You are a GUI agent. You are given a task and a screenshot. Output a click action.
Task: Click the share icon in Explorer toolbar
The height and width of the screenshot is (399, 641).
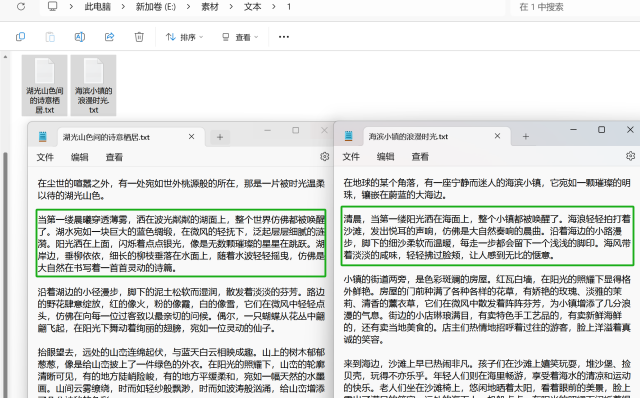(x=109, y=37)
